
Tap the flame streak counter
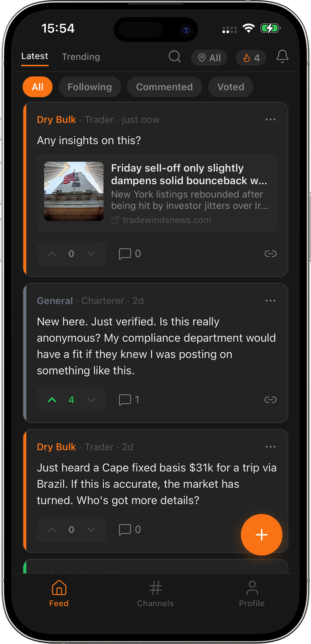[x=251, y=58]
